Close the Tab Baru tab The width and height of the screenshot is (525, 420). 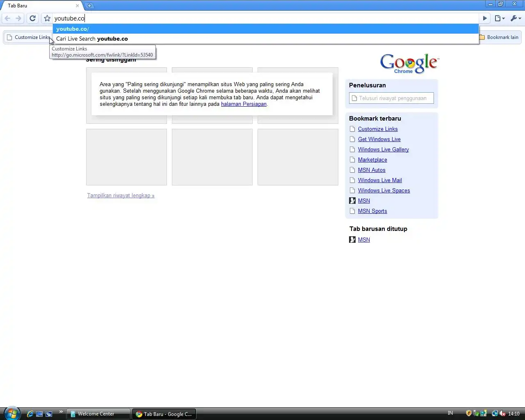tap(77, 6)
